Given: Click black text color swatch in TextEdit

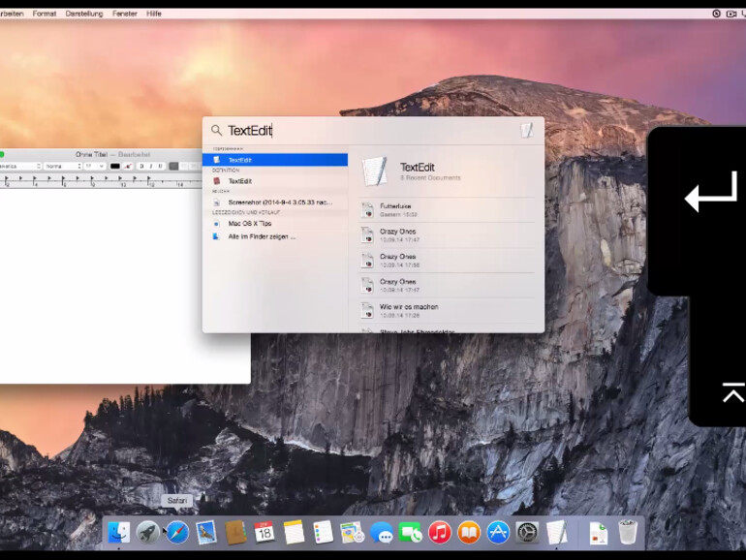Looking at the screenshot, I should tap(114, 166).
